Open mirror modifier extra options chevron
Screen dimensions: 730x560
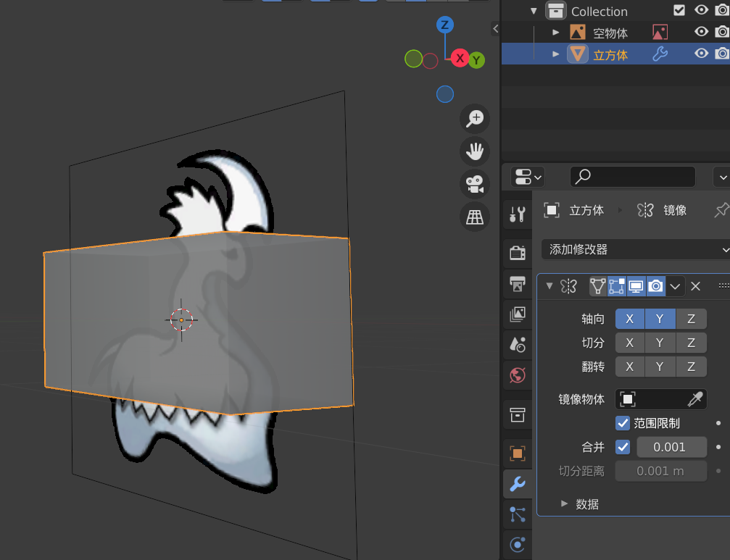point(675,286)
